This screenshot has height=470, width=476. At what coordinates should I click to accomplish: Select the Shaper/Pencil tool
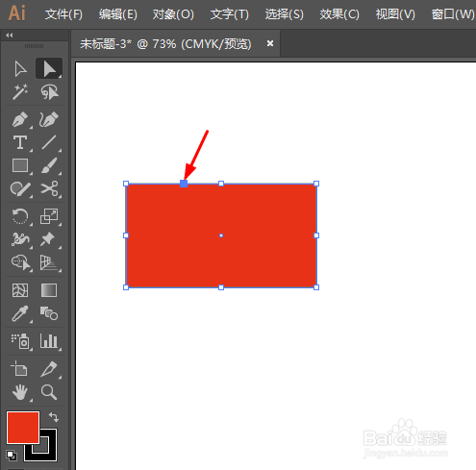20,189
